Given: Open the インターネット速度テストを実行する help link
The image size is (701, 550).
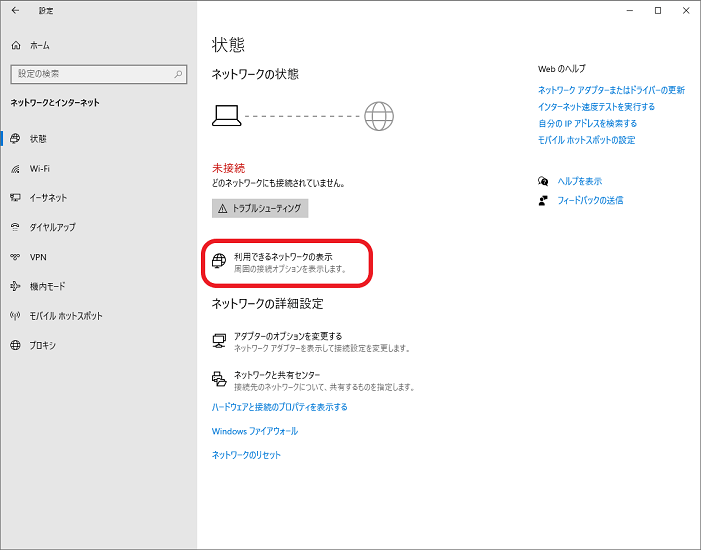Looking at the screenshot, I should point(596,107).
